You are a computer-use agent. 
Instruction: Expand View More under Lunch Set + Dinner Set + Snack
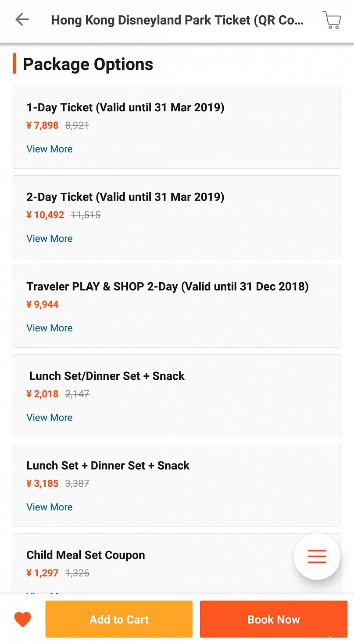pos(50,507)
